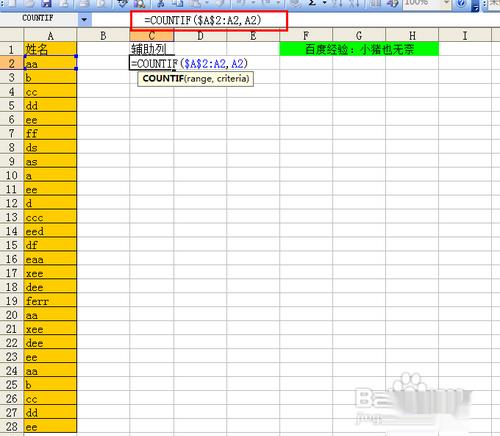The image size is (500, 436).
Task: Select row 2 header
Action: coord(11,63)
